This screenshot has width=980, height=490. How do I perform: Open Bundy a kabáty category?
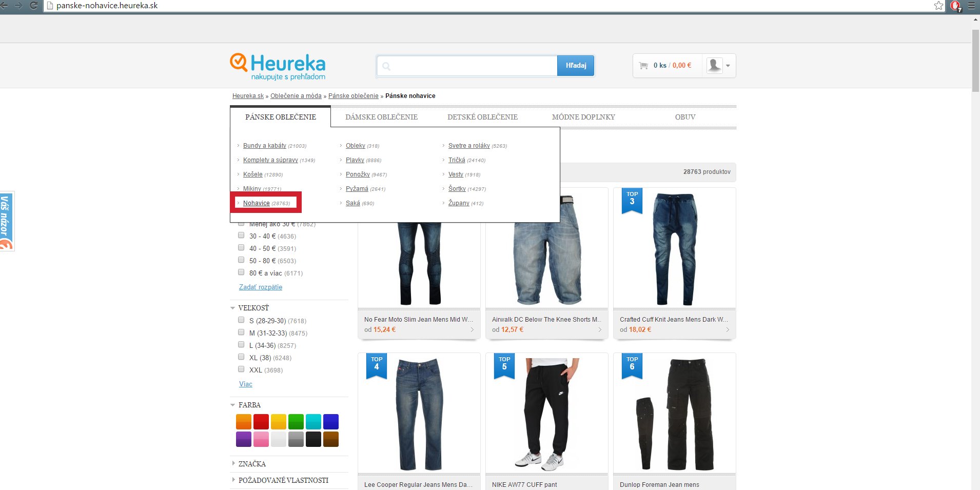click(265, 146)
